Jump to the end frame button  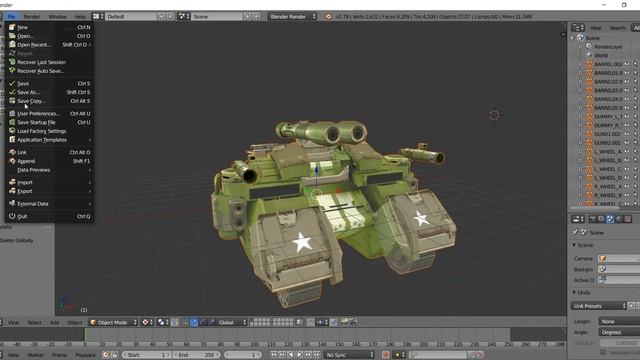click(317, 355)
